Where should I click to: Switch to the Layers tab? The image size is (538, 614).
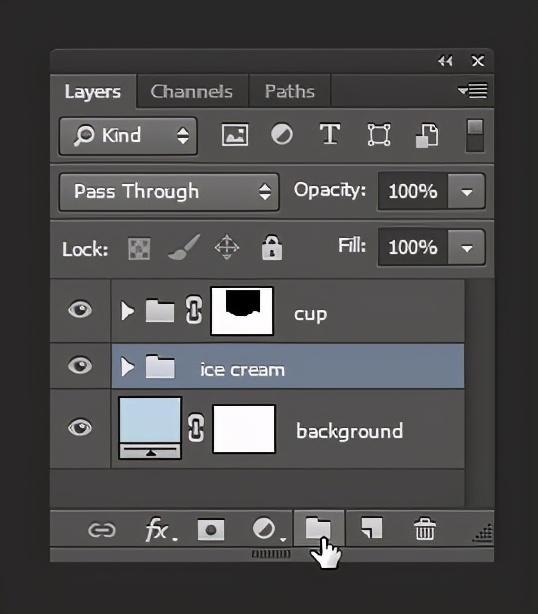tap(93, 91)
